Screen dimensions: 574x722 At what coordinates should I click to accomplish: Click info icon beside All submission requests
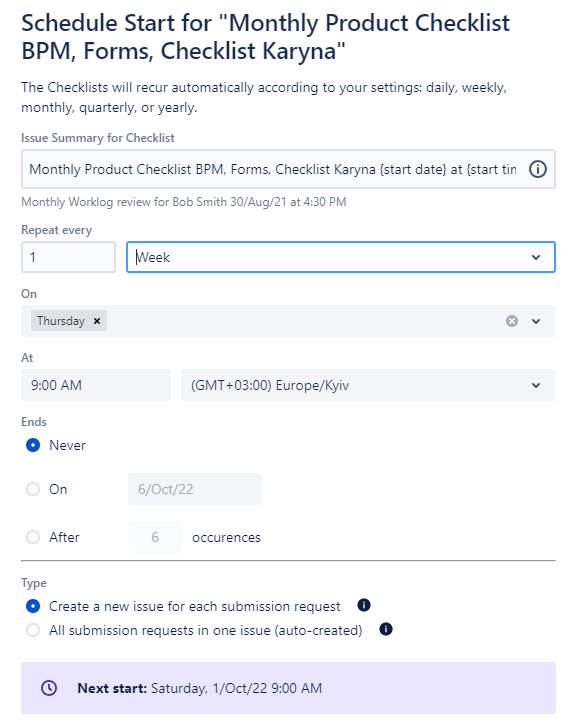click(386, 629)
